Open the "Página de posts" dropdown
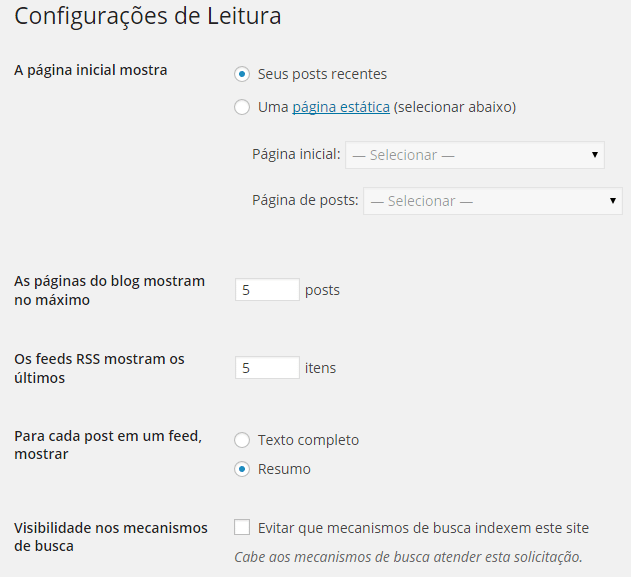 493,201
